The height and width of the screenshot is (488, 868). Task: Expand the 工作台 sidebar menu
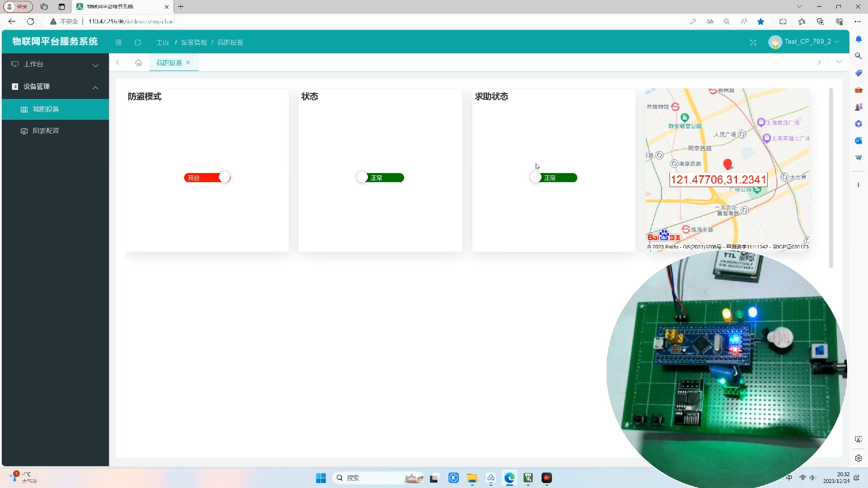[x=55, y=65]
